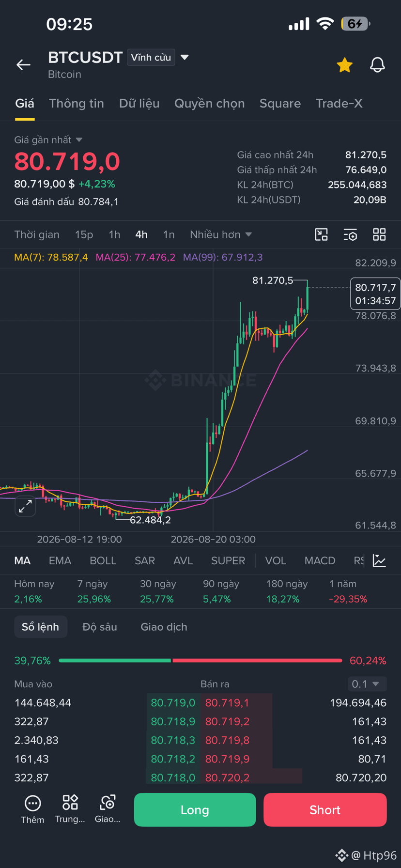Open the Giao dịch trades tab
The image size is (401, 868).
pos(164,627)
